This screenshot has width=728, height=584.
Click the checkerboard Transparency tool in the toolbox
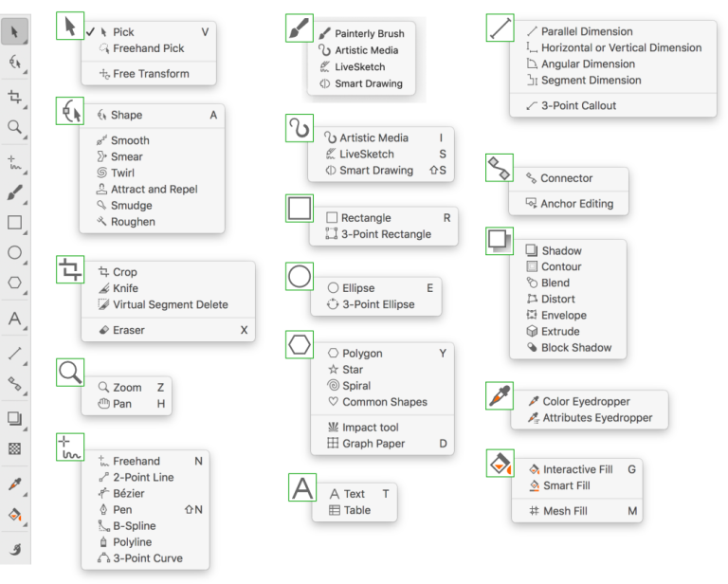(15, 448)
